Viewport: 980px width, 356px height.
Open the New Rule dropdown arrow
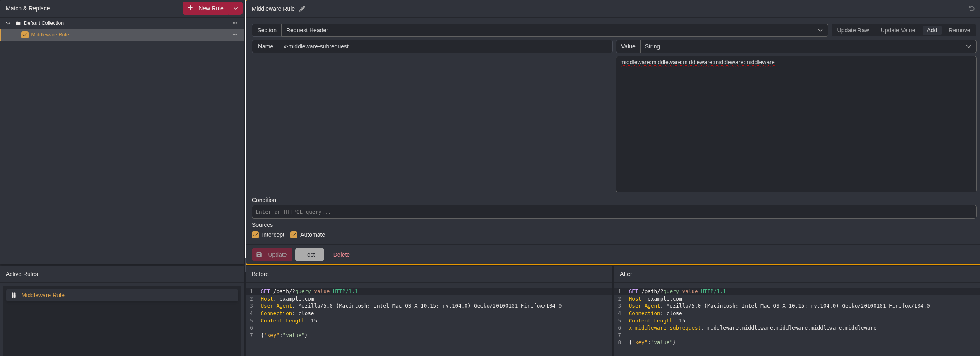[236, 8]
